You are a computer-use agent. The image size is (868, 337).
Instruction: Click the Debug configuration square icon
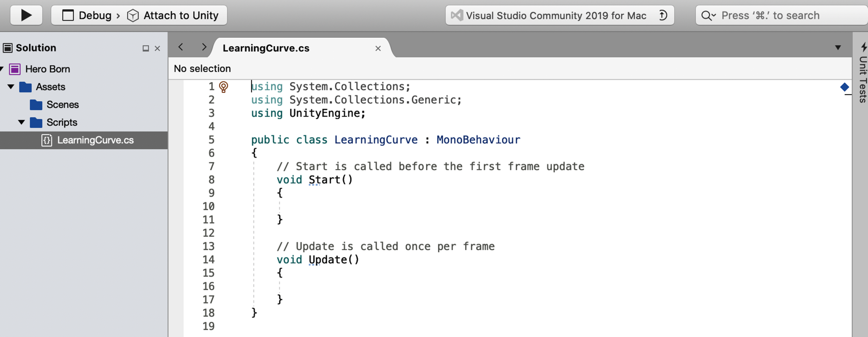(68, 15)
